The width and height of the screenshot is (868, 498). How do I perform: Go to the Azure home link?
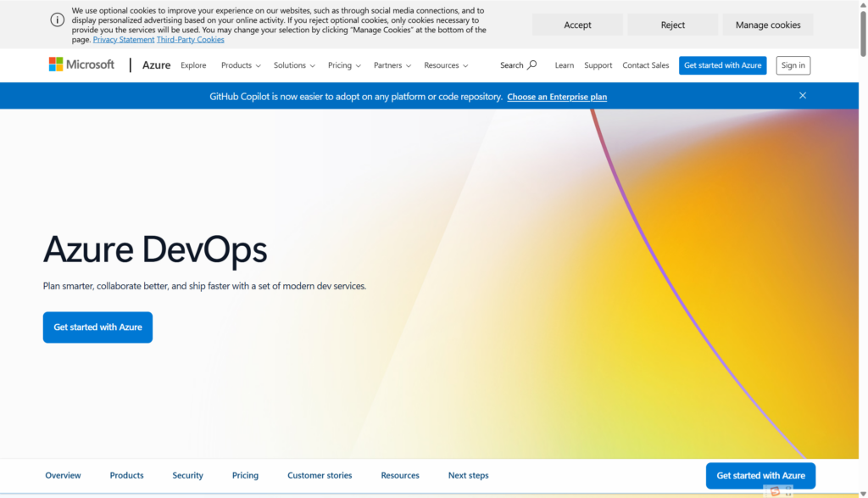[x=156, y=64]
